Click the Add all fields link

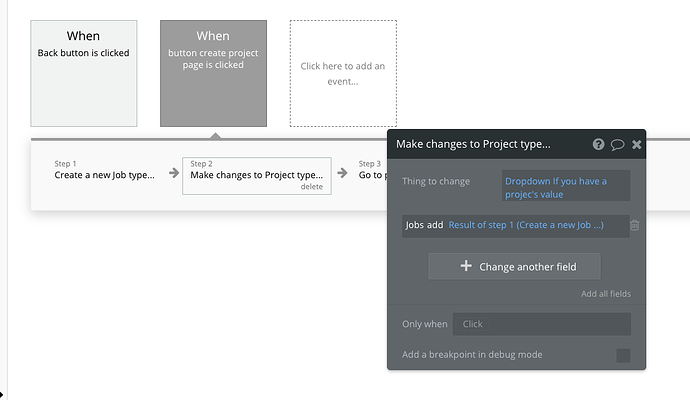(x=606, y=294)
